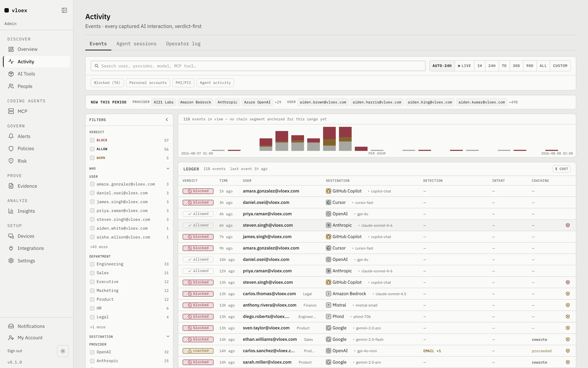This screenshot has height=368, width=588.
Task: Open Risk page
Action: (x=37, y=161)
